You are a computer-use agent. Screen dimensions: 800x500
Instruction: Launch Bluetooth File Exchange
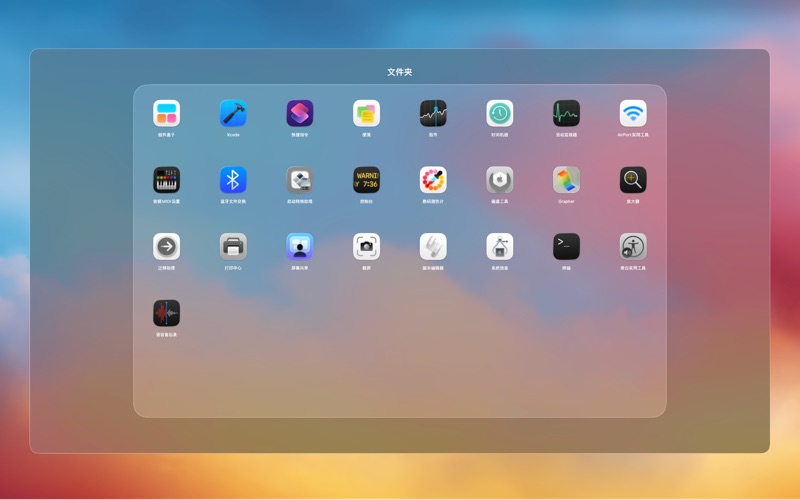[x=233, y=180]
